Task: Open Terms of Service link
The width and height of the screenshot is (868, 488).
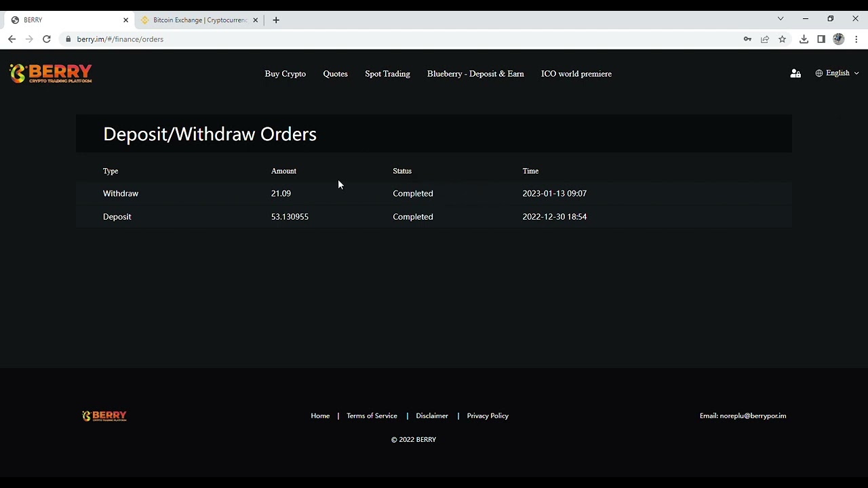Action: (372, 416)
